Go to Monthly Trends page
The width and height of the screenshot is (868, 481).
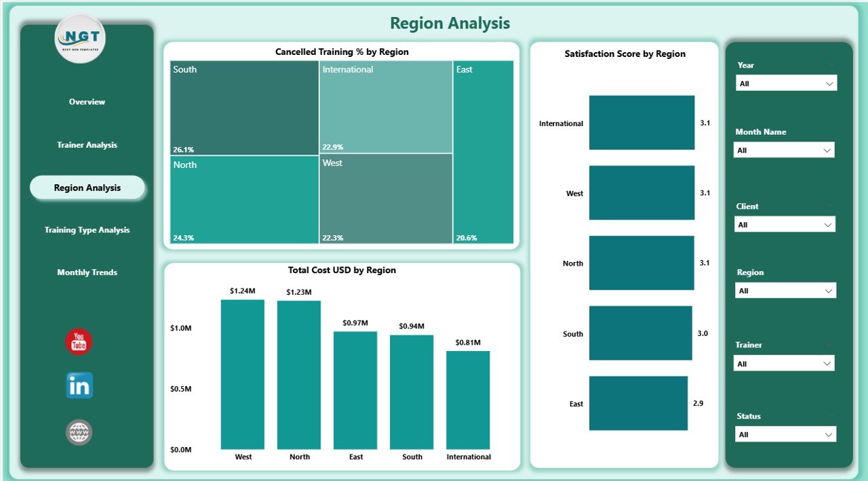(87, 272)
